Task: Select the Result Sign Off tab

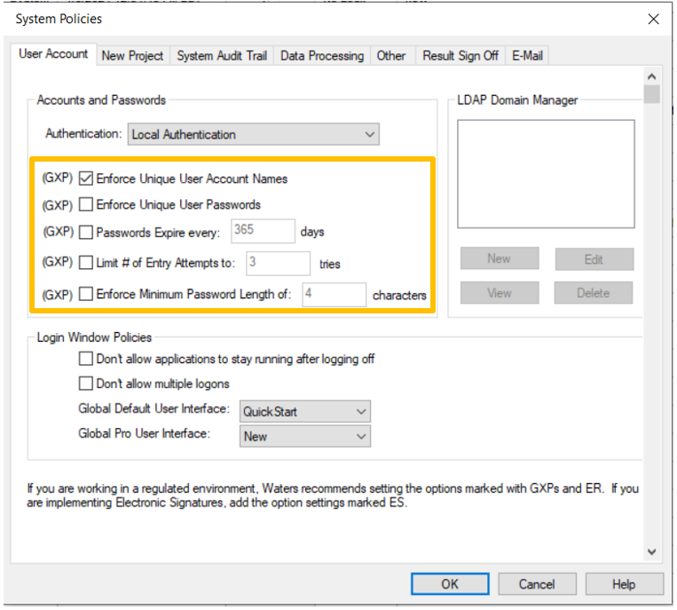Action: [x=460, y=56]
